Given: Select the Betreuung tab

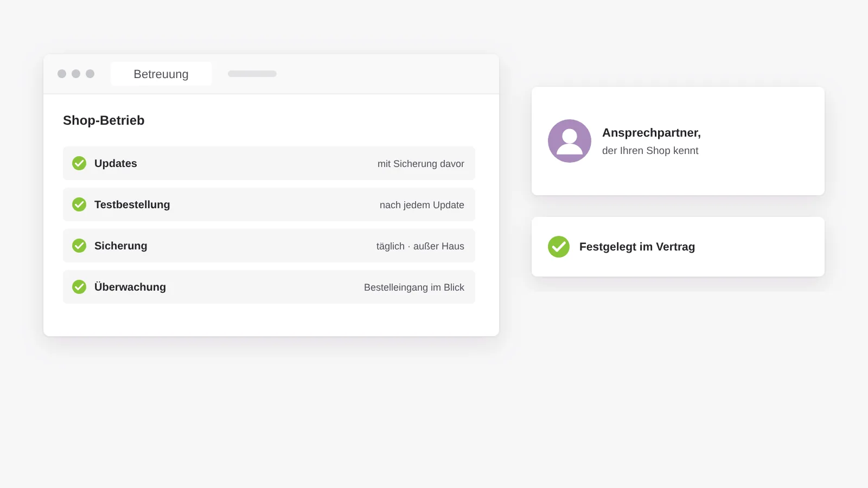Looking at the screenshot, I should (161, 74).
